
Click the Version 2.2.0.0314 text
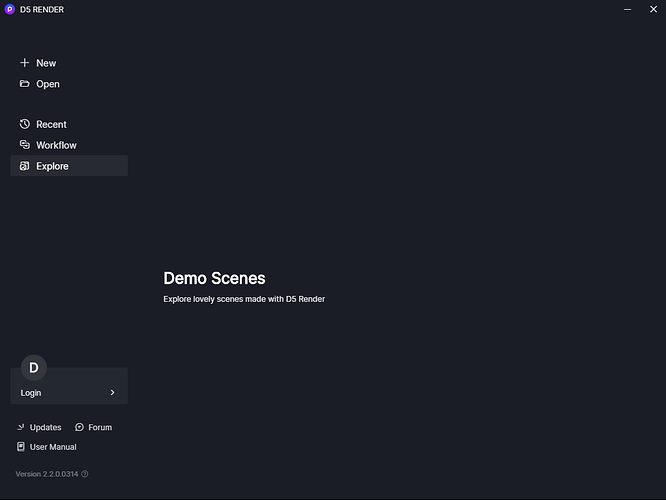[47, 474]
